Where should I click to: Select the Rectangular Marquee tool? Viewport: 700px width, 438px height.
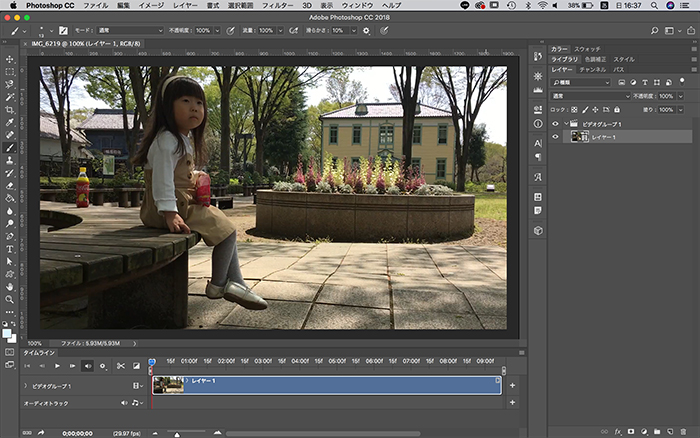click(9, 72)
